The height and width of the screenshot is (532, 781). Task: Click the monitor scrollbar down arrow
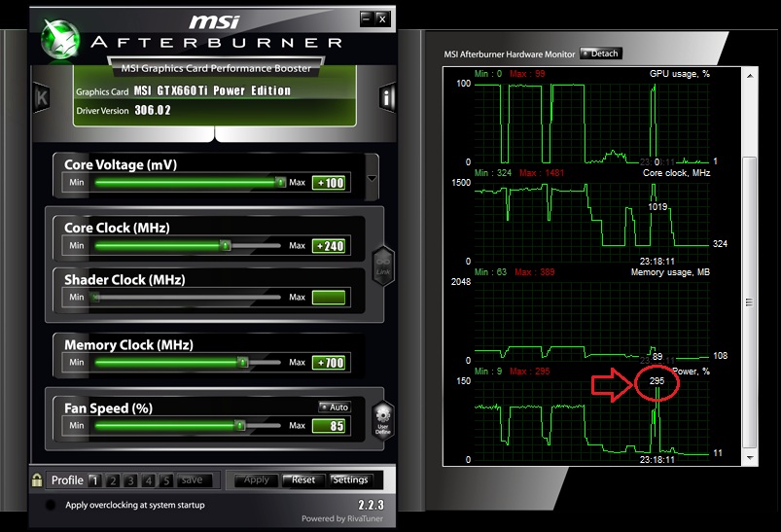(750, 457)
